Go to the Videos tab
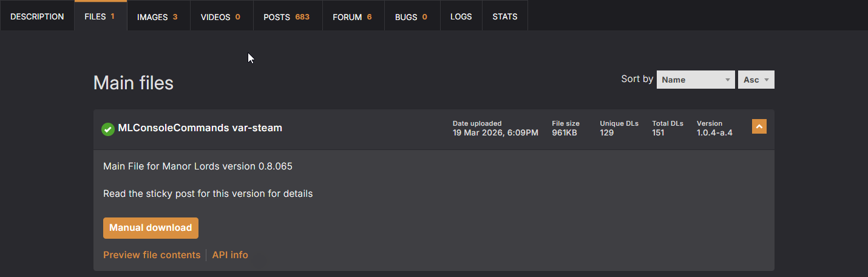The width and height of the screenshot is (868, 277). 221,16
